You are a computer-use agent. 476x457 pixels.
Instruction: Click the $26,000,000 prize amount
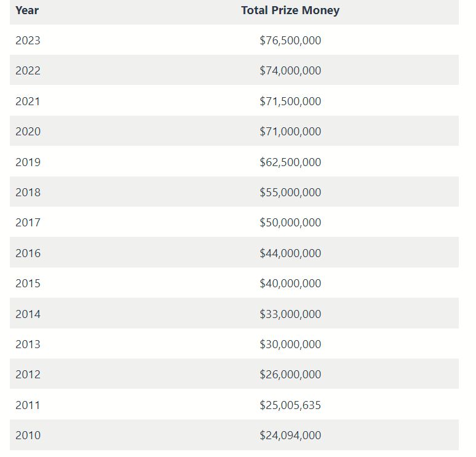point(290,375)
